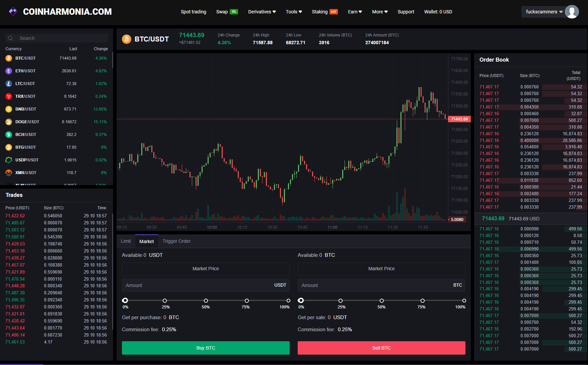This screenshot has width=588, height=365.
Task: Click the sell Market Price field
Action: (x=381, y=269)
